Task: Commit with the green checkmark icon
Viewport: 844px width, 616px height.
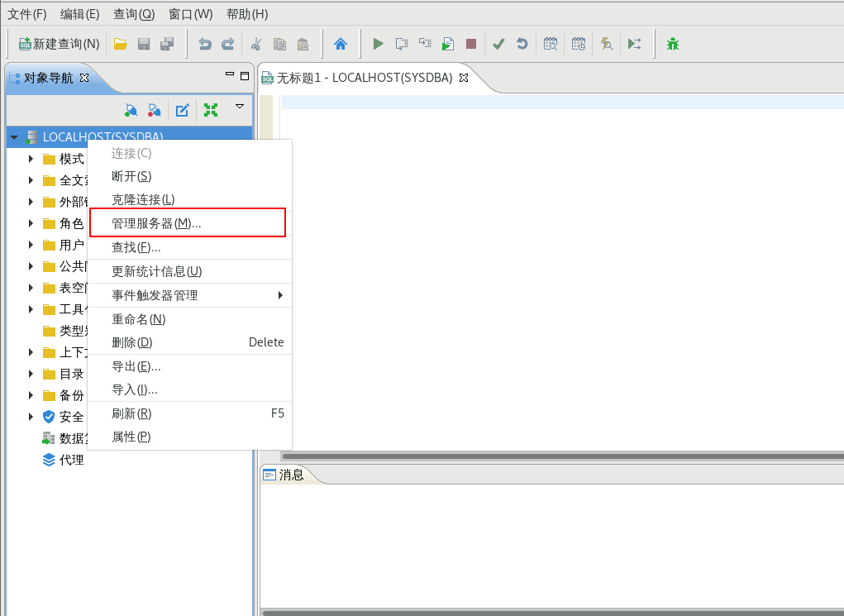Action: tap(498, 44)
